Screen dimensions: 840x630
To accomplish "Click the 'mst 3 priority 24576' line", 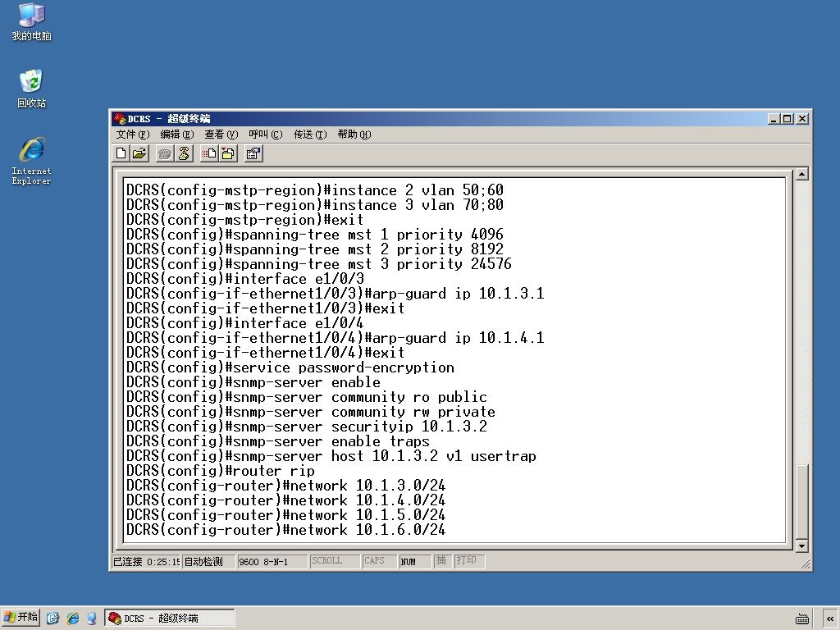I will tap(319, 264).
